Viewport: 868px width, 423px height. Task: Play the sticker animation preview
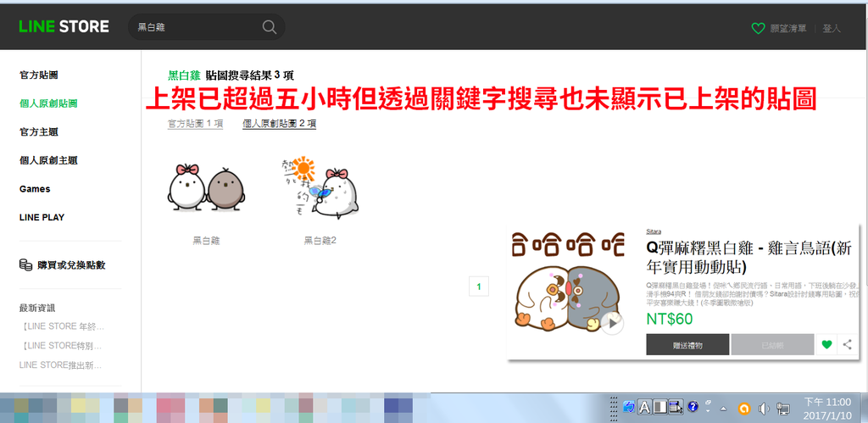tap(612, 323)
